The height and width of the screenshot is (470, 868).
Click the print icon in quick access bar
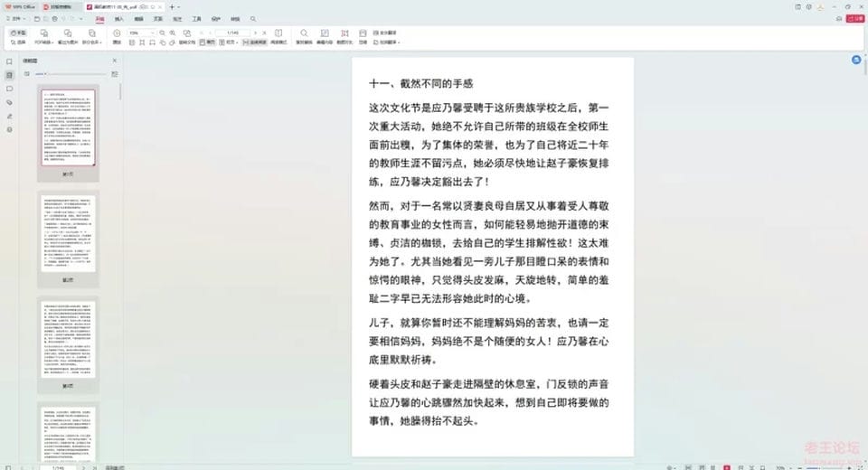[x=54, y=19]
